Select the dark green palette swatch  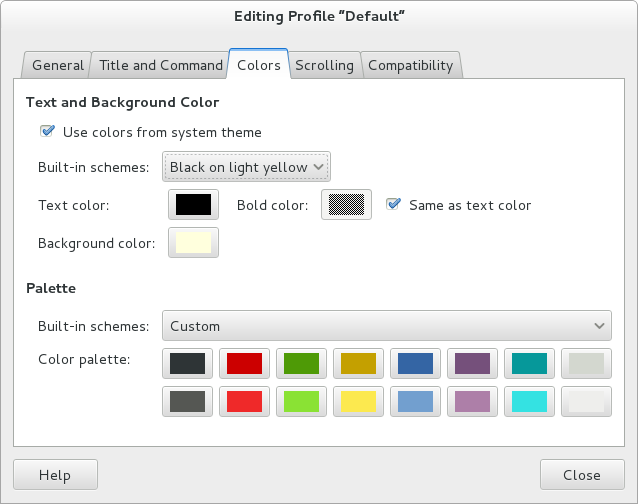(x=301, y=362)
